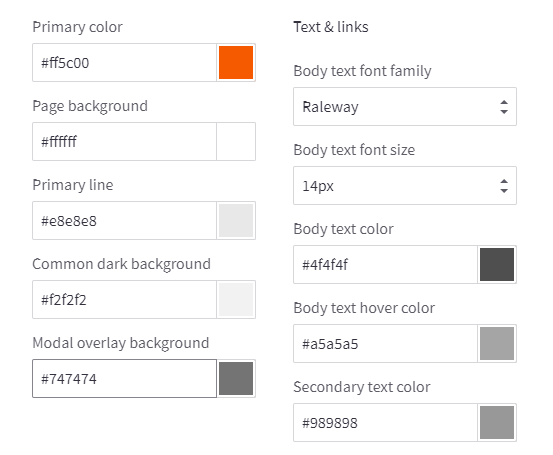
Task: Pick the Common dark background swatch
Action: point(236,299)
